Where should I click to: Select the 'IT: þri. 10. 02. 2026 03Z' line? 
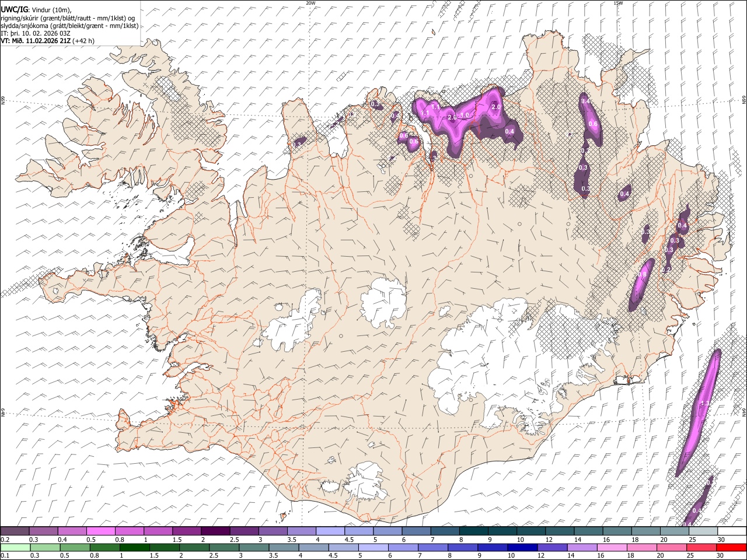click(36, 33)
